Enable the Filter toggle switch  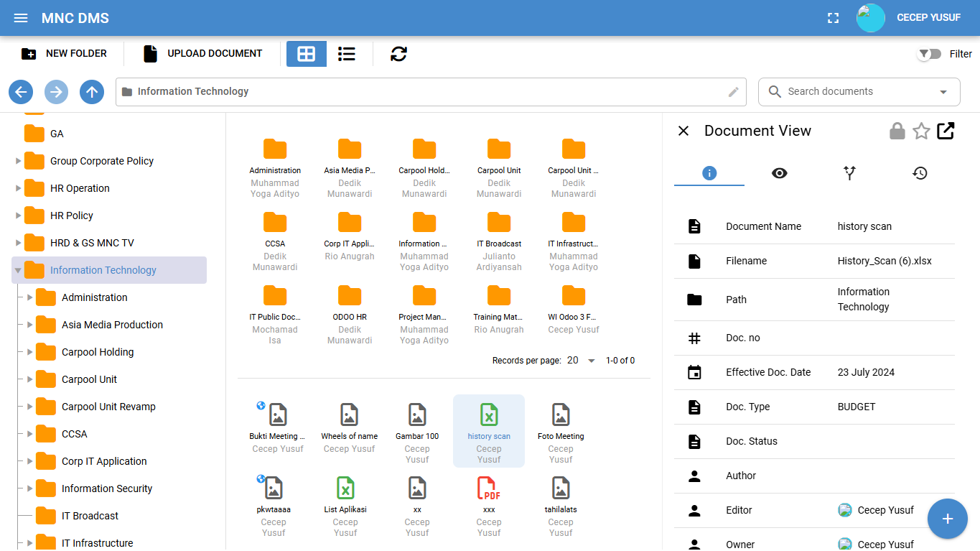pos(929,54)
